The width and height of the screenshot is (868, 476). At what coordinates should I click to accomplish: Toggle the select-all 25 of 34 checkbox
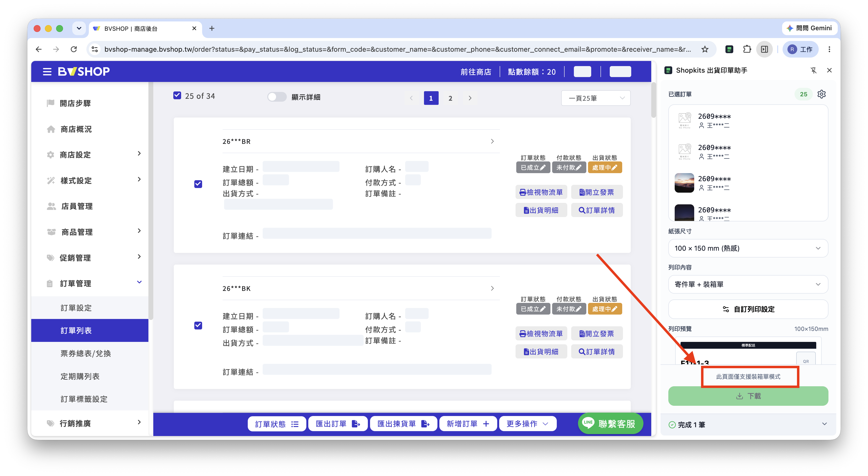point(177,96)
